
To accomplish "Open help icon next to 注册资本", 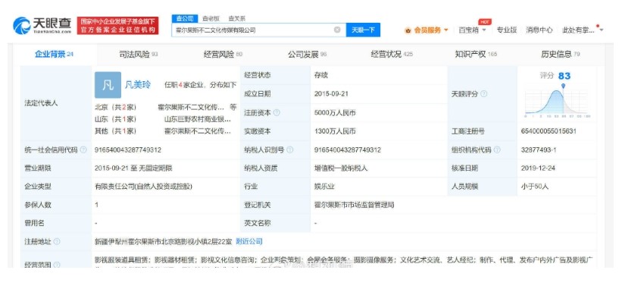I will 277,112.
